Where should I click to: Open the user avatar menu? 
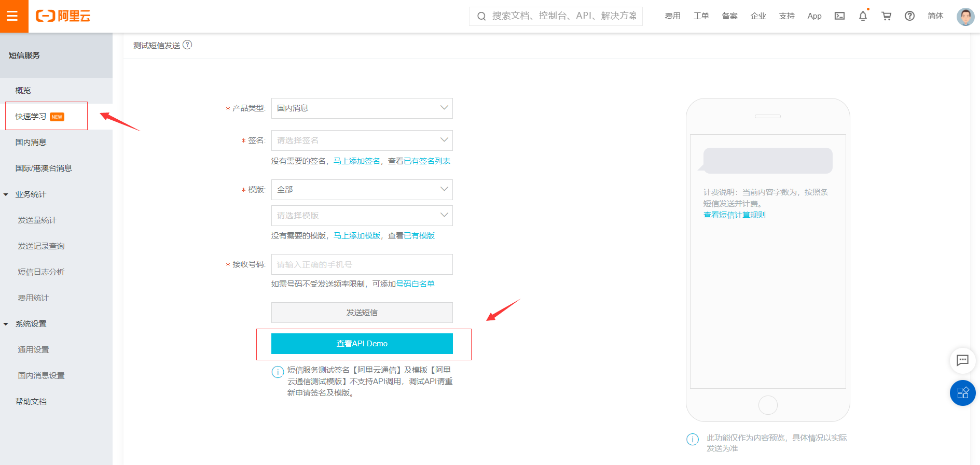coord(965,17)
